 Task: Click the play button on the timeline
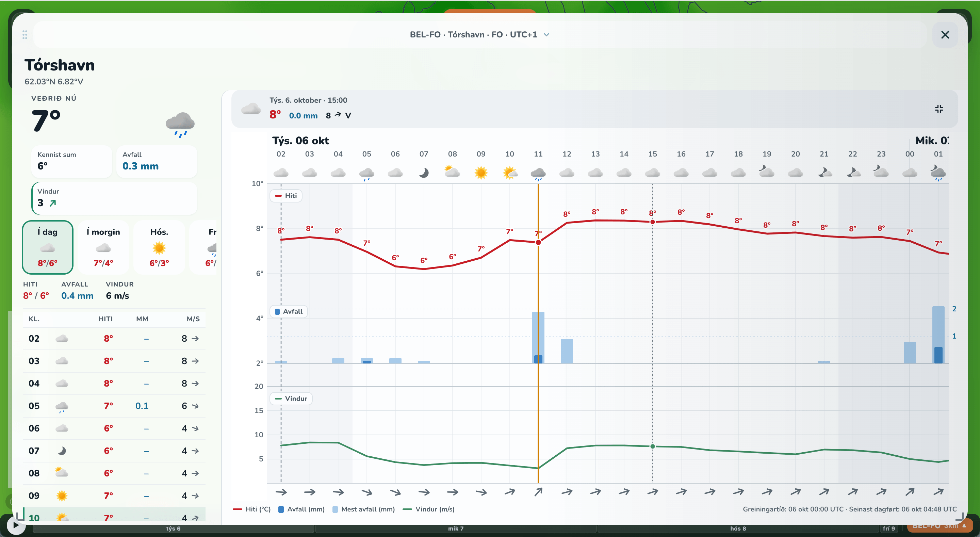click(x=16, y=525)
